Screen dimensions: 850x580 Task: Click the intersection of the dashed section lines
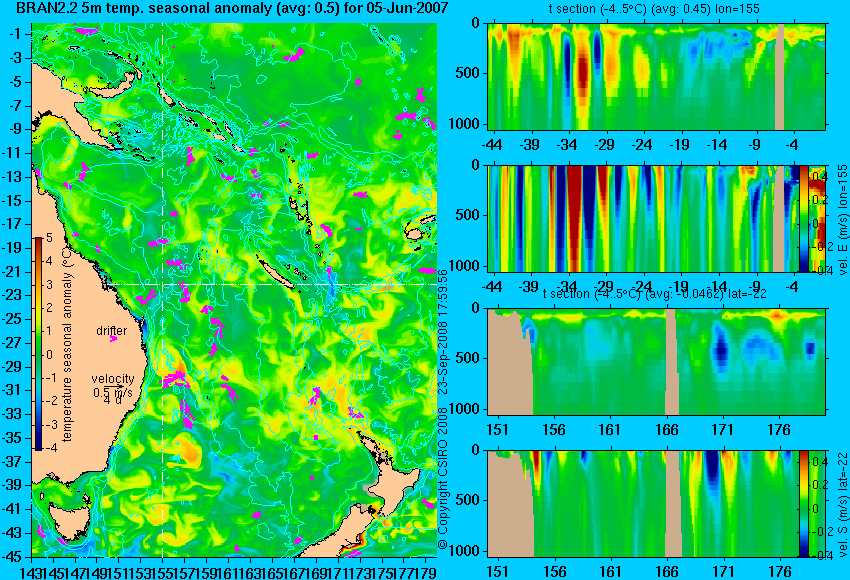pos(163,284)
